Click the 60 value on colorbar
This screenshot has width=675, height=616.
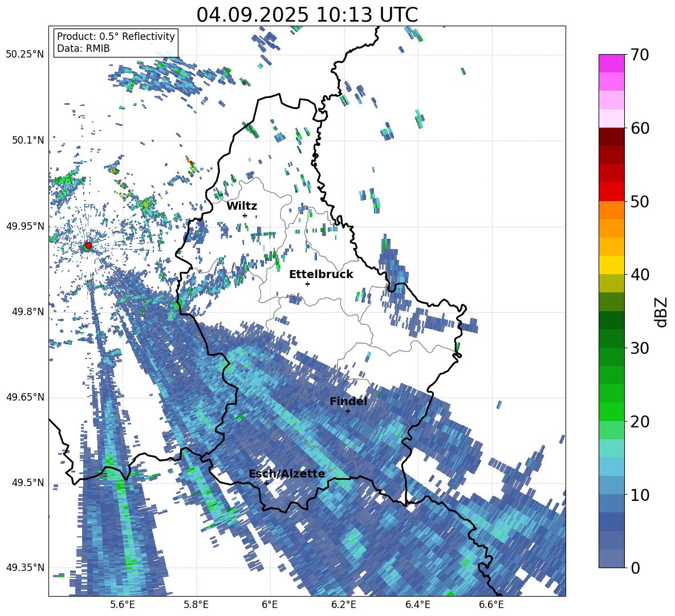coord(640,128)
